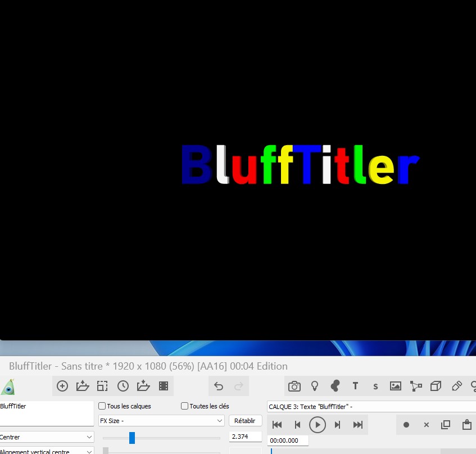This screenshot has width=476, height=454.
Task: Save the show with the folder arrow-down icon
Action: pyautogui.click(x=143, y=386)
